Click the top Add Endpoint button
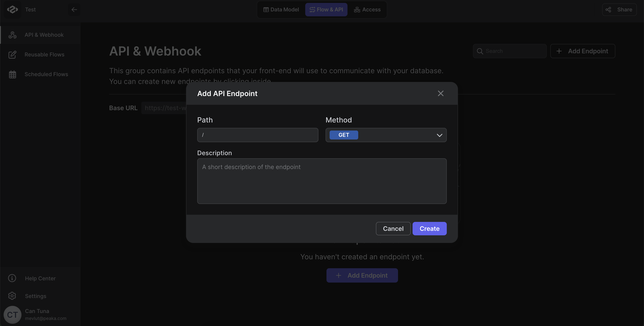The image size is (644, 326). [x=583, y=51]
